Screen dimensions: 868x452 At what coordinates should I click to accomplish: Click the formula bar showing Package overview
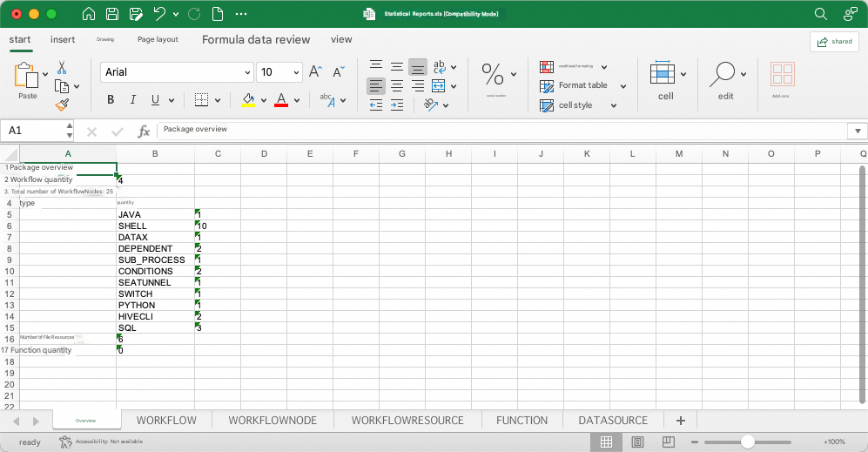pyautogui.click(x=502, y=130)
